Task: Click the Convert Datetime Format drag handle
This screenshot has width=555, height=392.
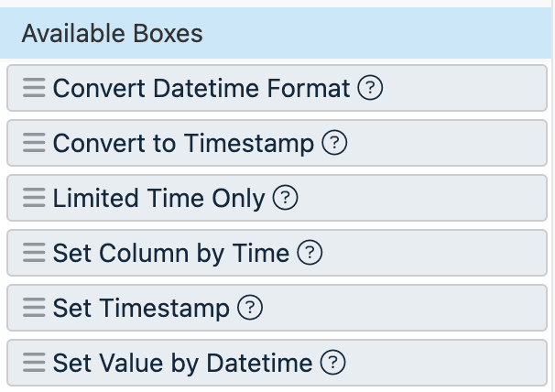Action: (x=34, y=89)
